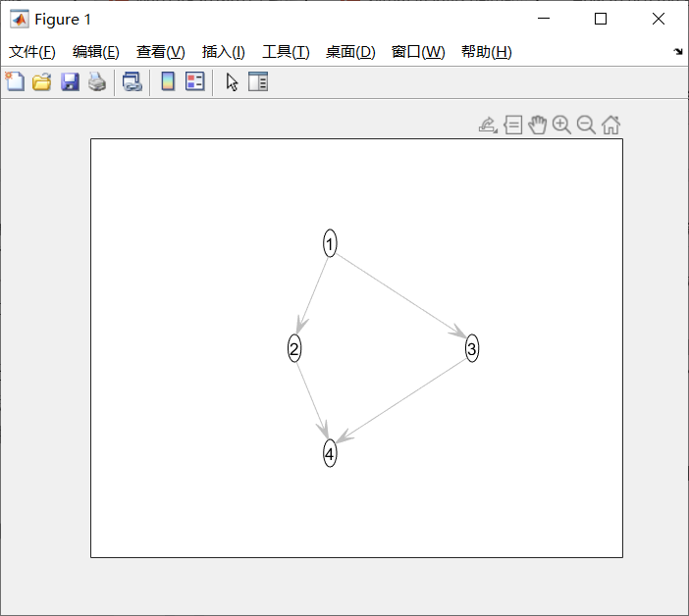Open the 查看(V) menu
689x616 pixels.
click(160, 52)
